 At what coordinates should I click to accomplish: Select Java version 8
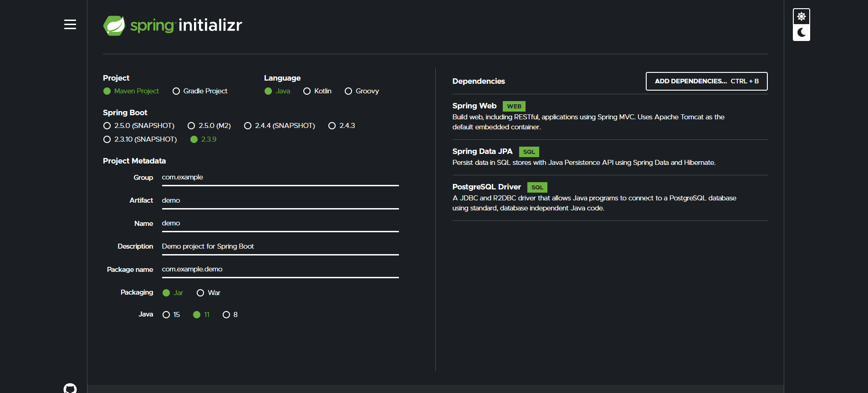point(230,315)
